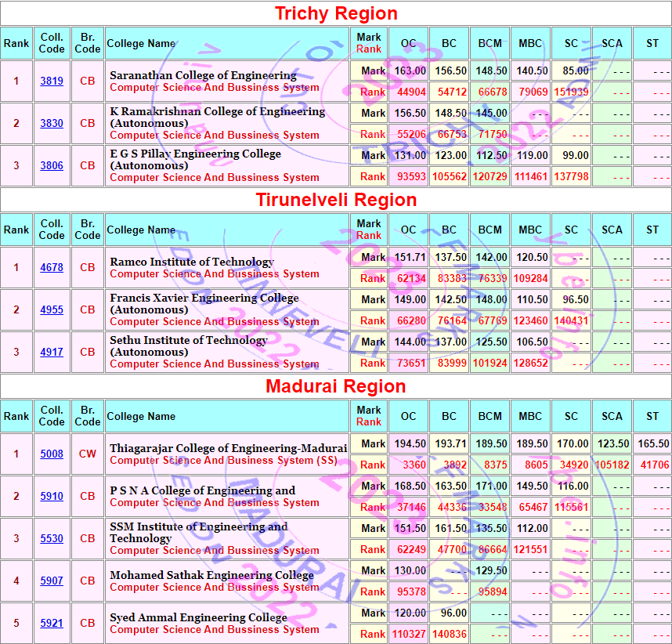Select Thiagarajar College OC mark 194.50
Screen dimensions: 672x644
click(410, 443)
